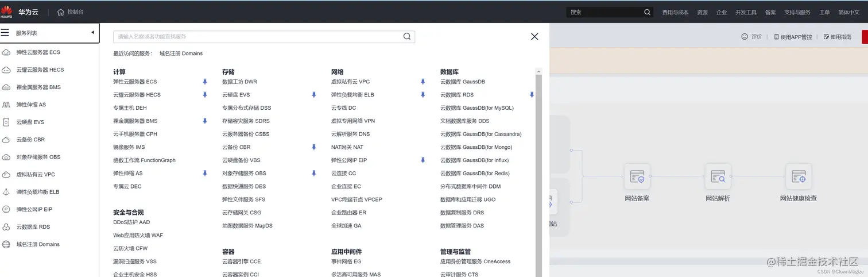Viewport: 868px width, 277px height.
Task: Click the 弹性公网IP EIP sidebar icon
Action: click(x=6, y=210)
